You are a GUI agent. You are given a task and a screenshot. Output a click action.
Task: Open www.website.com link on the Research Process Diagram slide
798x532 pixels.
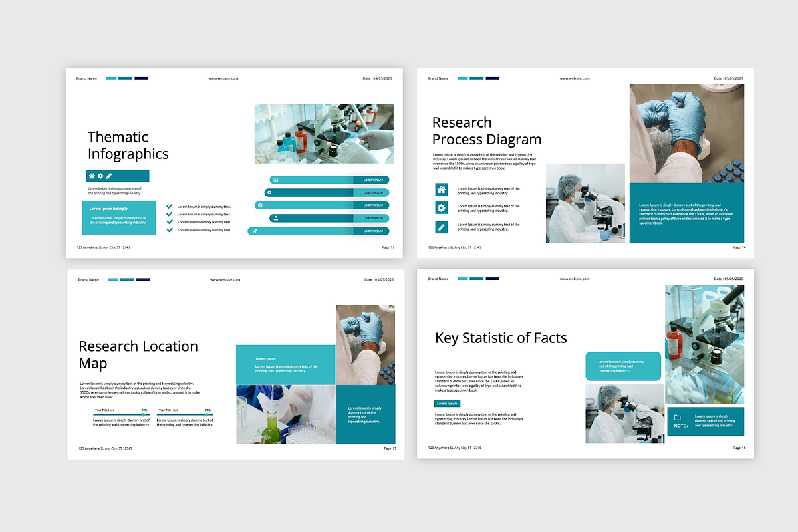[x=575, y=78]
